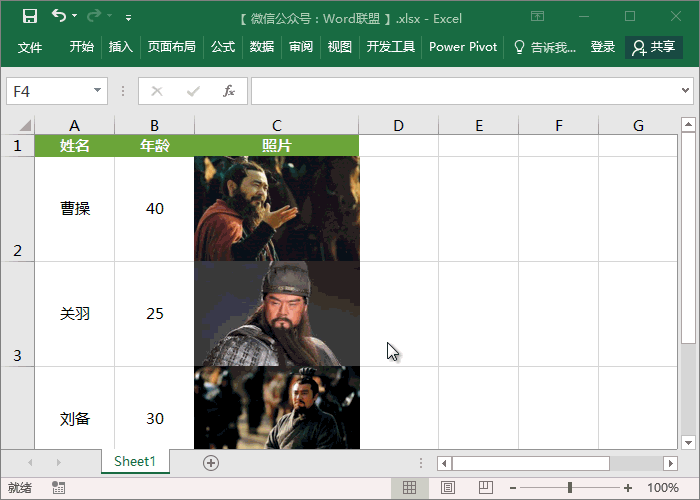Switch to Page Layout view

point(445,487)
